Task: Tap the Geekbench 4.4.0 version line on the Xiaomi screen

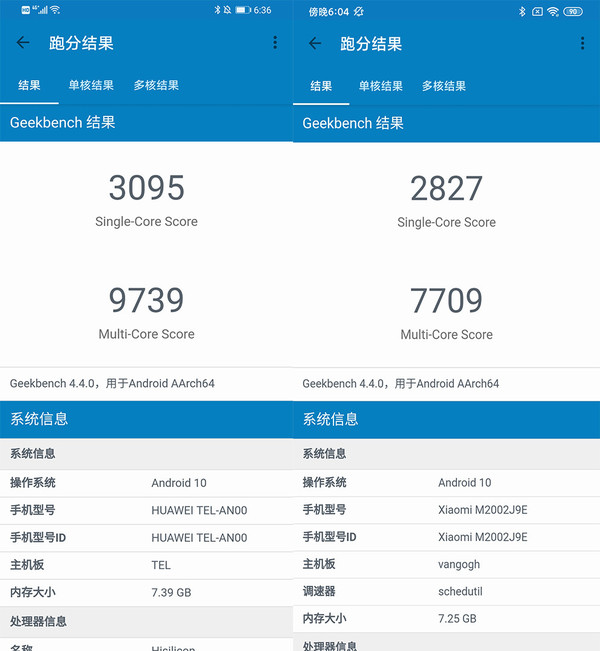Action: (x=401, y=383)
